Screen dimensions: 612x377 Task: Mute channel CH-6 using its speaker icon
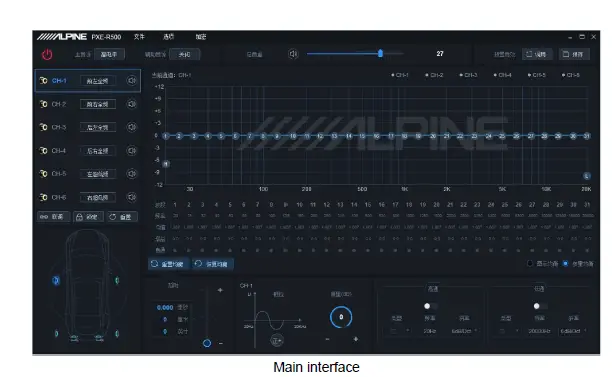point(132,197)
